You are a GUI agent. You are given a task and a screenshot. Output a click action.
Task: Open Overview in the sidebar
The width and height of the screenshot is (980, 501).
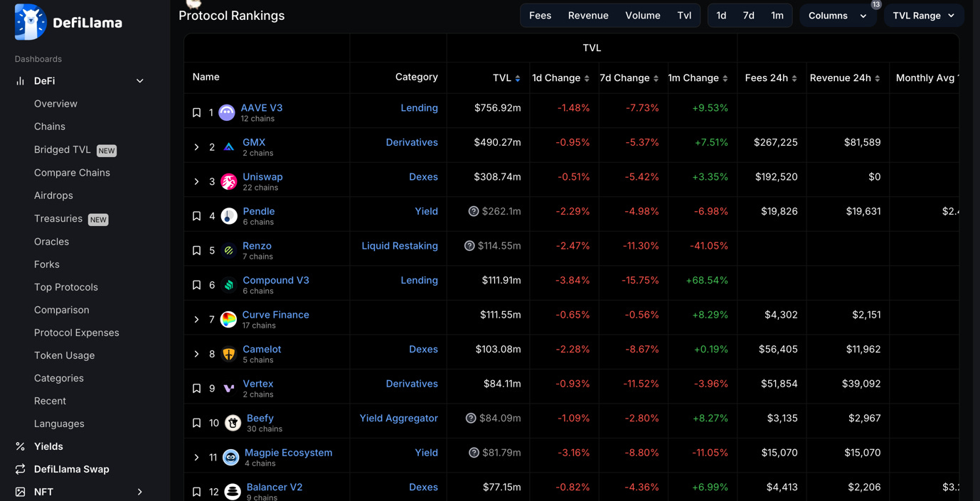click(55, 104)
